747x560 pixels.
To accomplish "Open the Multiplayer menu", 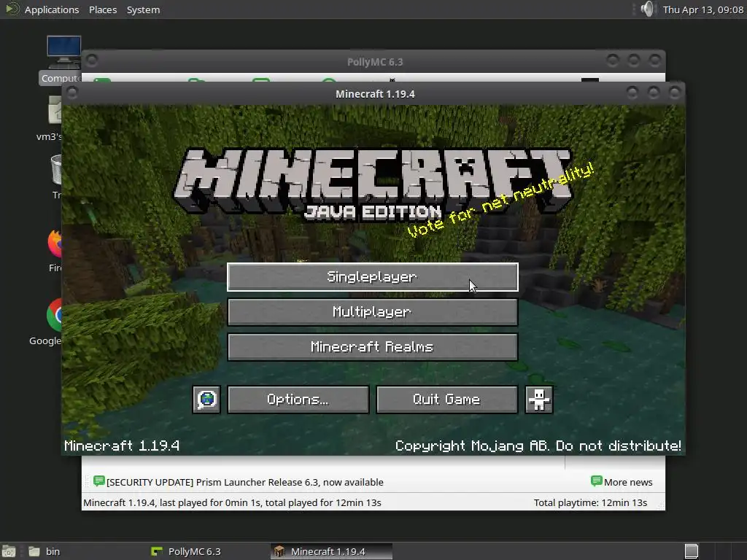I will tap(373, 312).
